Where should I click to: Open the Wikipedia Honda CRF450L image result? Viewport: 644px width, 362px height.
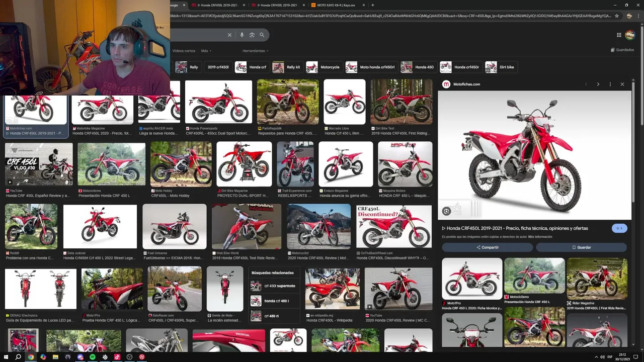pos(332,290)
